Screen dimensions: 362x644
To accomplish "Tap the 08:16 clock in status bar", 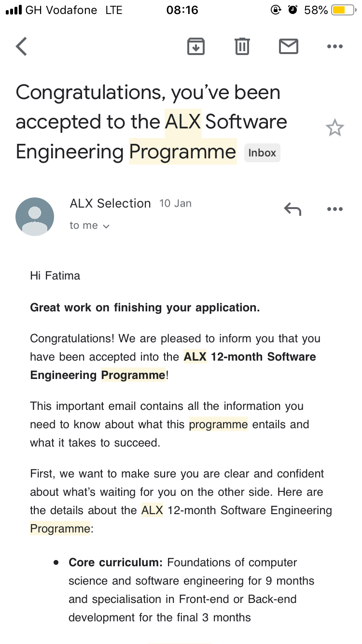I will pyautogui.click(x=181, y=10).
